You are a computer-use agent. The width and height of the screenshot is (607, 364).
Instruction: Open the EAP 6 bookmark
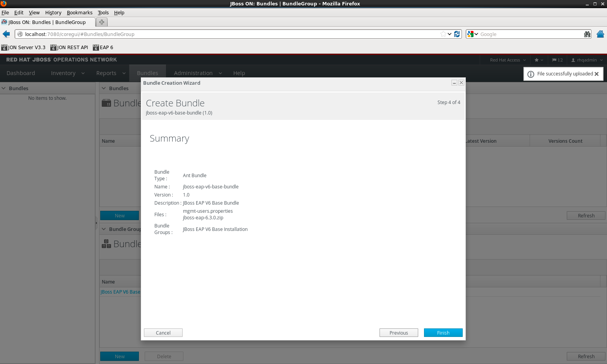click(103, 48)
